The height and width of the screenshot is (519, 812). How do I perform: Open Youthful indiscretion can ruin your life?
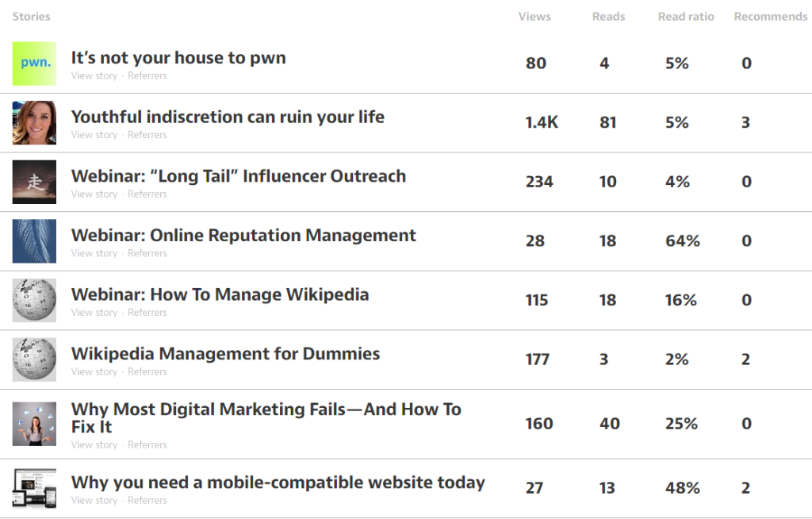pyautogui.click(x=228, y=117)
